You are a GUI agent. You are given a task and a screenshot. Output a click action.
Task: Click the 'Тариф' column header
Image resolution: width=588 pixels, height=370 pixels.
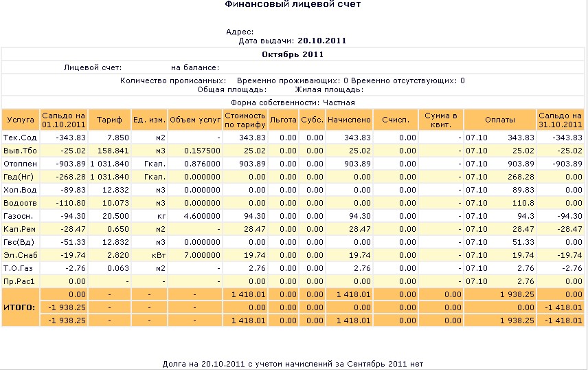pyautogui.click(x=109, y=120)
